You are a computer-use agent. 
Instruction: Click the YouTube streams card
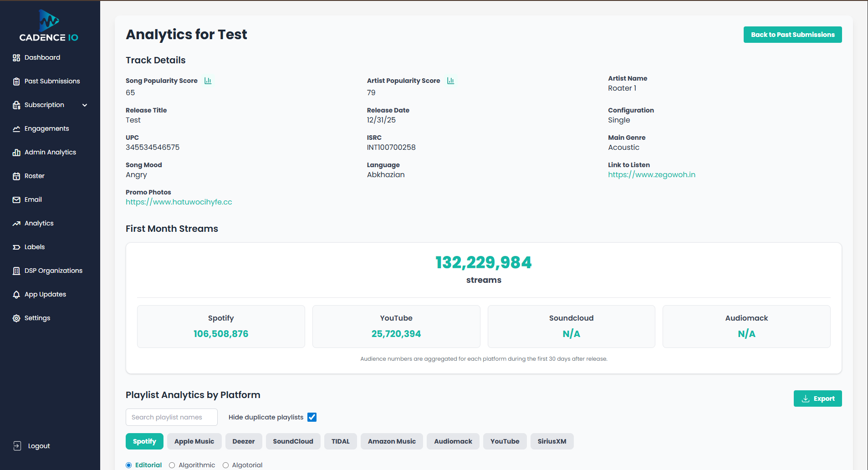[396, 327]
